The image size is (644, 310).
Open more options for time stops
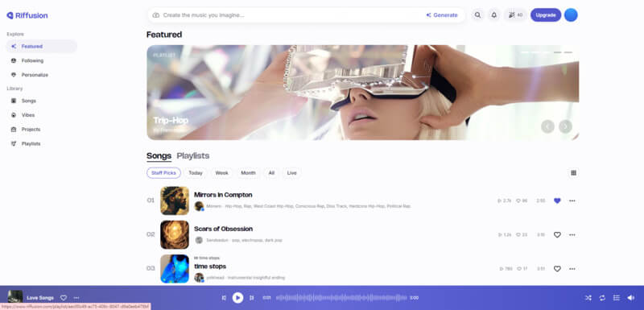(572, 269)
